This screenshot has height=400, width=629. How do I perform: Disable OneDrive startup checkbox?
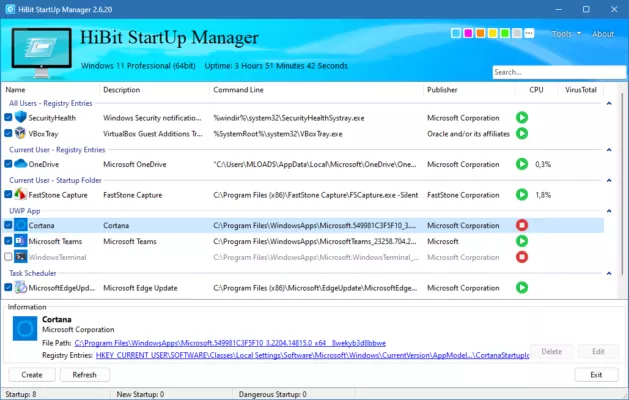(x=8, y=164)
